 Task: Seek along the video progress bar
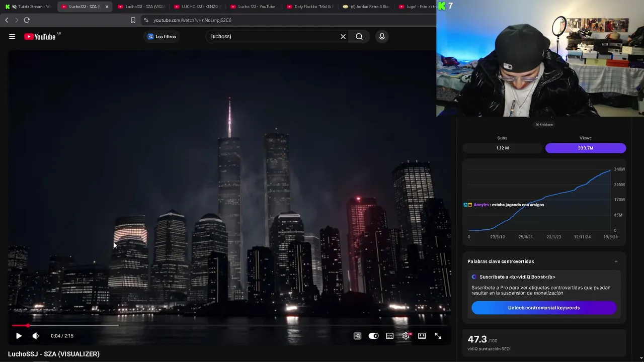[x=229, y=325]
